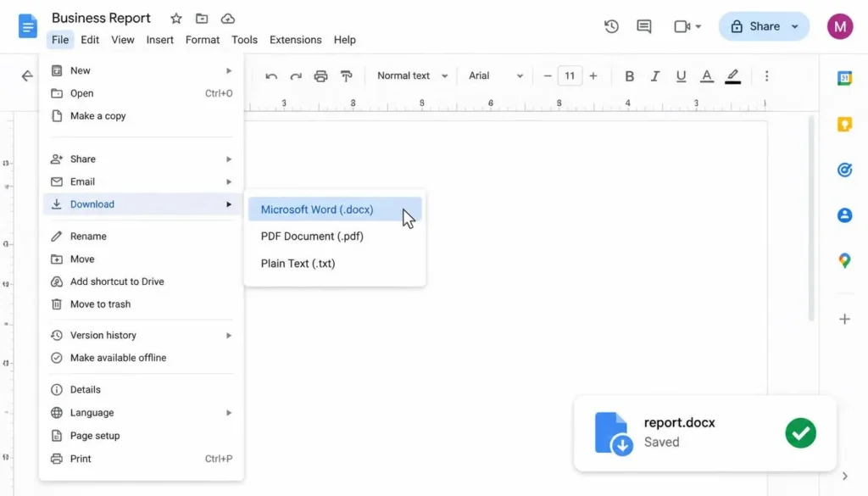Open the Help menu
Image resolution: width=868 pixels, height=496 pixels.
344,40
